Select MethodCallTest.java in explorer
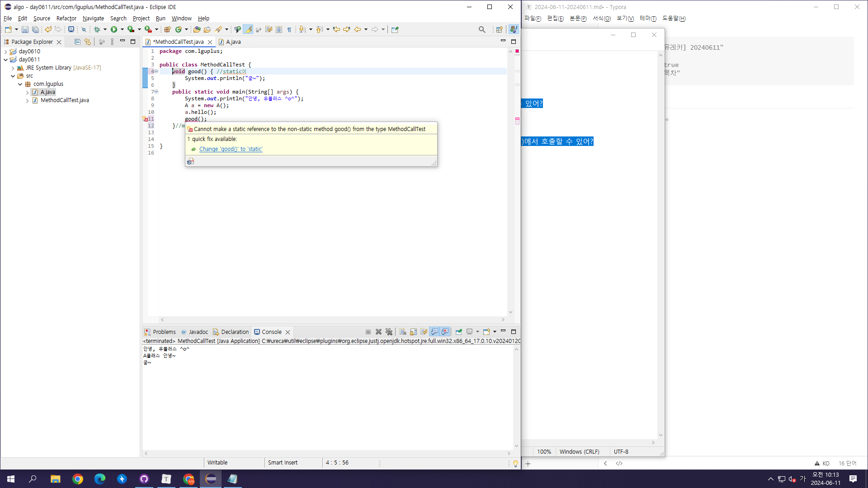The height and width of the screenshot is (488, 868). pyautogui.click(x=64, y=100)
